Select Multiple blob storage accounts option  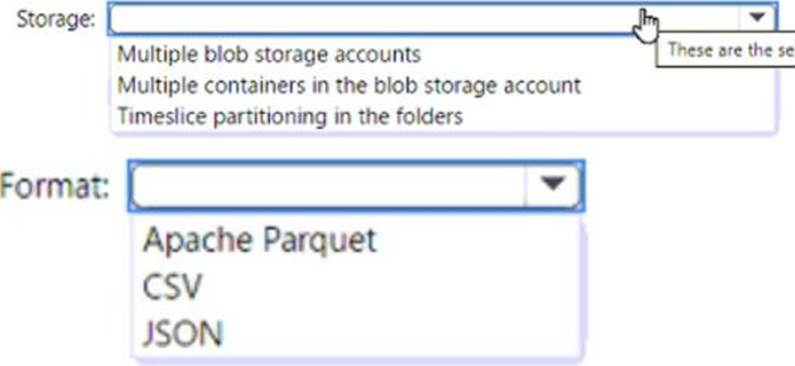coord(269,54)
